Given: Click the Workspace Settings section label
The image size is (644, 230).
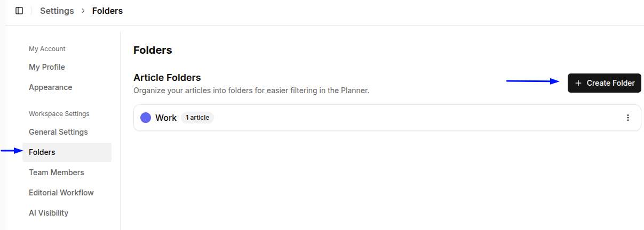Looking at the screenshot, I should [59, 114].
